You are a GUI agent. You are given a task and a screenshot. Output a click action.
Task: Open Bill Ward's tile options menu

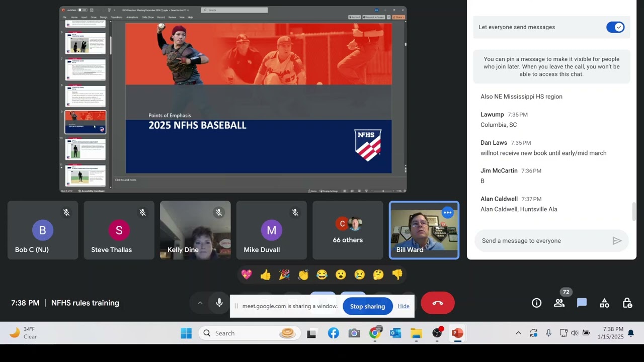(x=447, y=213)
